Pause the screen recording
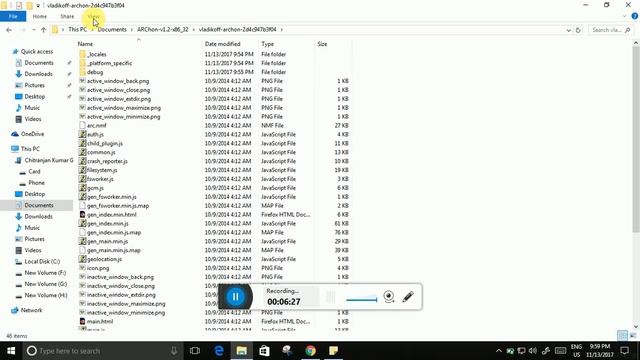 [236, 297]
